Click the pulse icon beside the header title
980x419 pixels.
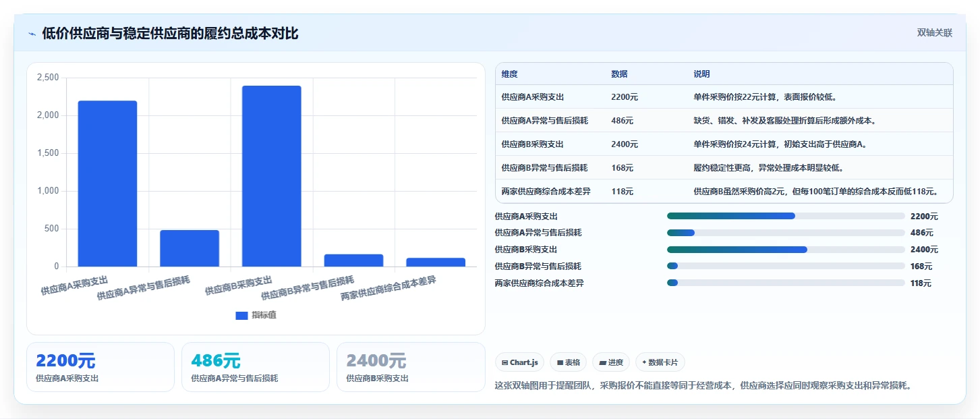(x=32, y=34)
